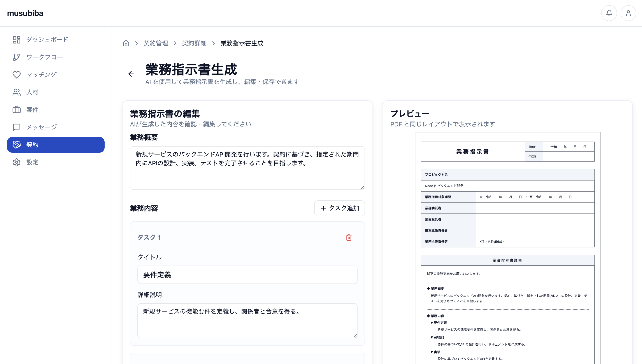Click the home icon in the breadcrumb

126,43
